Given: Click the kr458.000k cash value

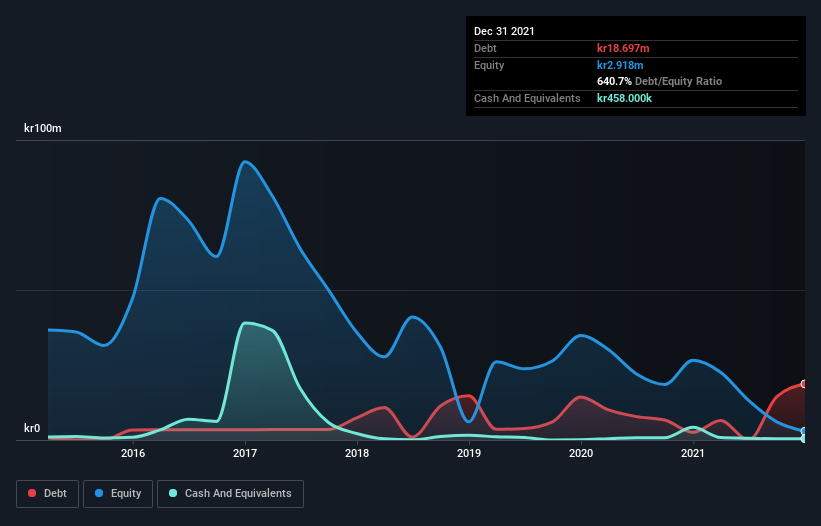Looking at the screenshot, I should coord(624,98).
